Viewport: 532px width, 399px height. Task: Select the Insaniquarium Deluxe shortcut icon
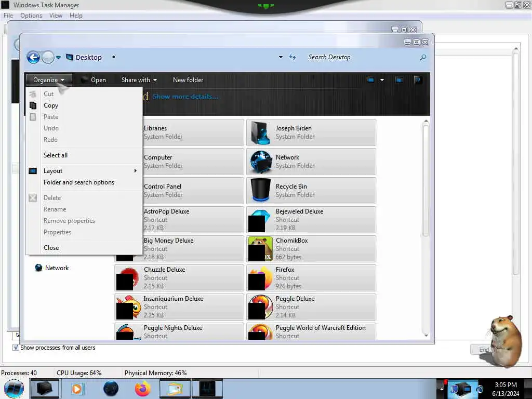[x=128, y=308]
